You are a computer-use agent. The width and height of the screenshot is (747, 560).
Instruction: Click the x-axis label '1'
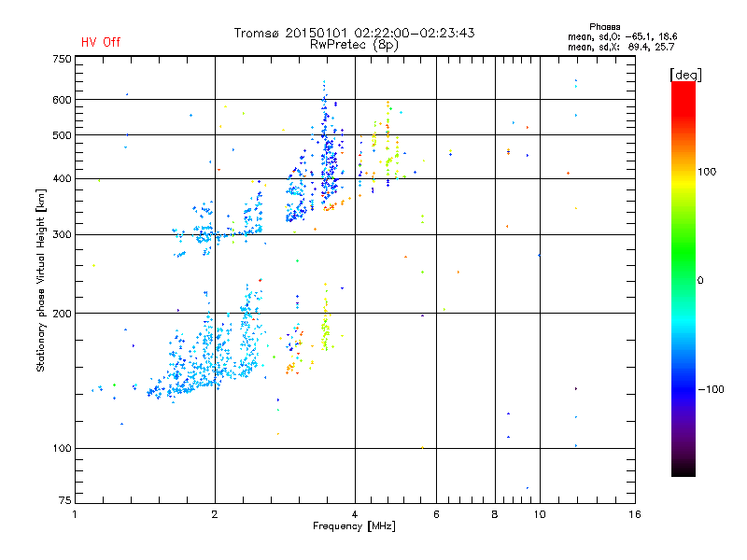pyautogui.click(x=75, y=514)
